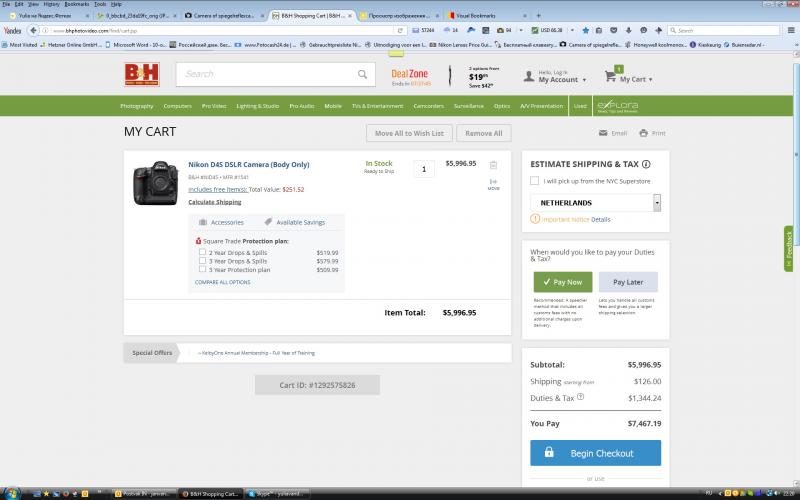Click the Calculate Shipping link

click(215, 202)
